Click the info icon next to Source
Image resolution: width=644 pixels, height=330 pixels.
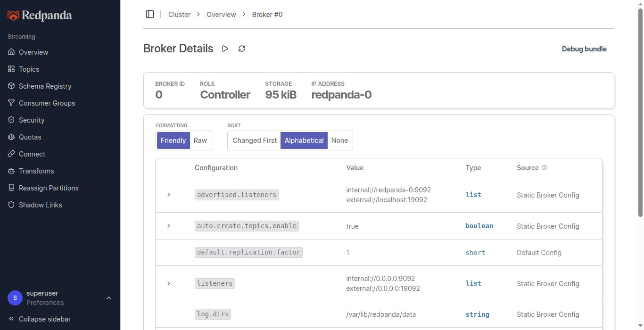coord(545,168)
